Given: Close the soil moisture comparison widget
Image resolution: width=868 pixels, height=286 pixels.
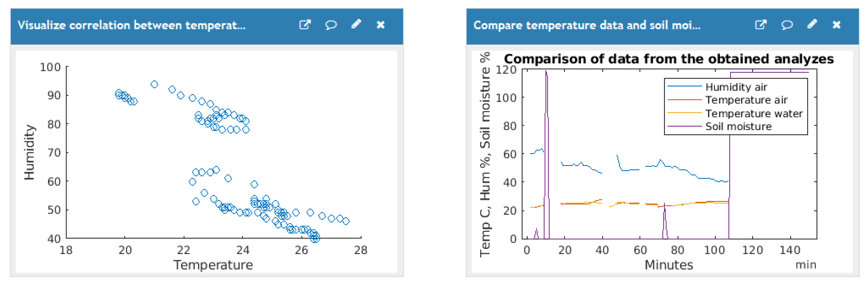Looking at the screenshot, I should click(836, 25).
